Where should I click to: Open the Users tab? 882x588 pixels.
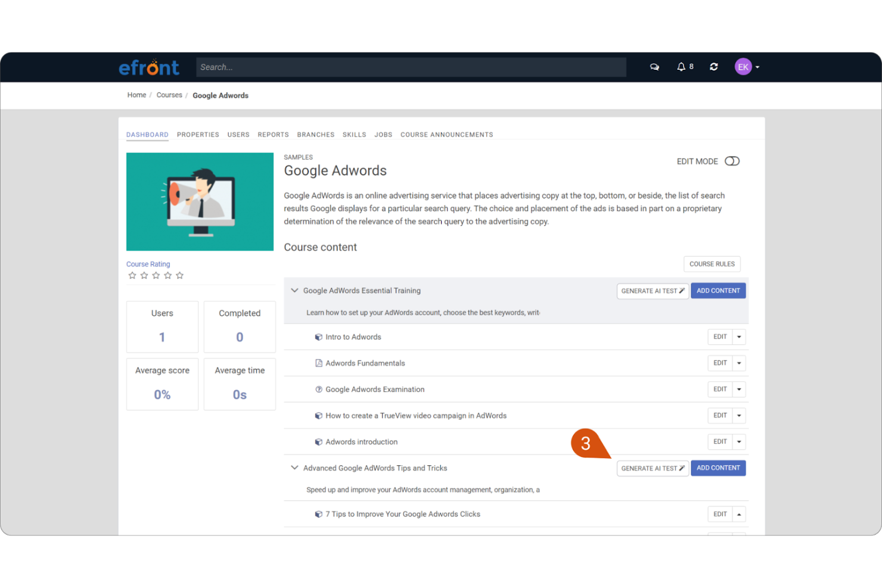(238, 135)
